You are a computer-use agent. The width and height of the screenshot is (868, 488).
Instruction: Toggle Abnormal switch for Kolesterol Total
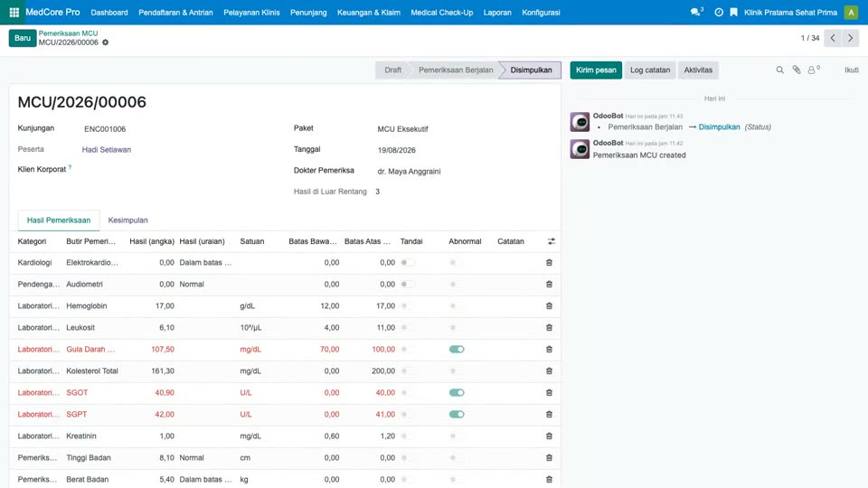pyautogui.click(x=457, y=371)
